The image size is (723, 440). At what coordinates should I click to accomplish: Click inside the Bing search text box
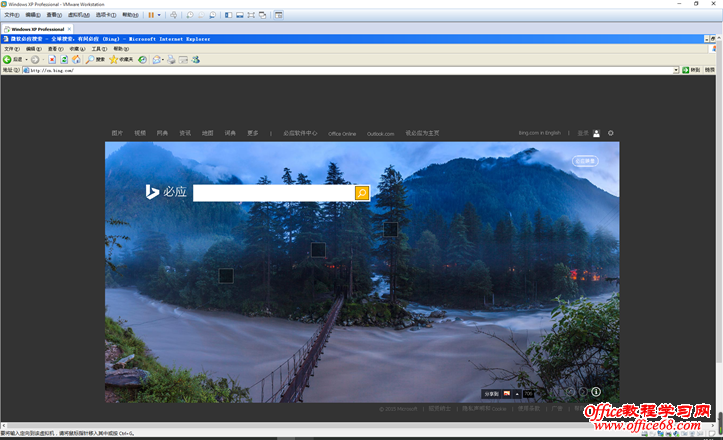[x=272, y=193]
